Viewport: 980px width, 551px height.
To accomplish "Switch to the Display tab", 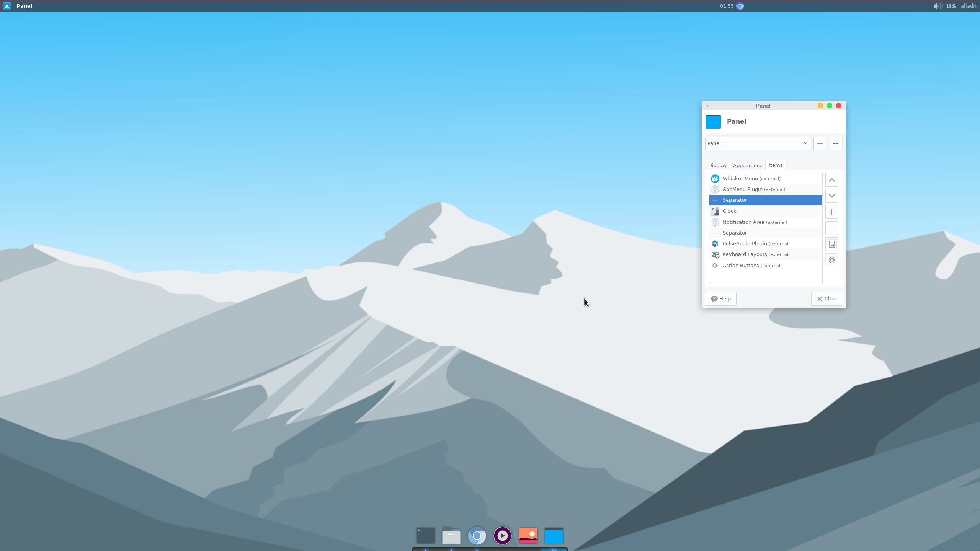I will tap(717, 165).
